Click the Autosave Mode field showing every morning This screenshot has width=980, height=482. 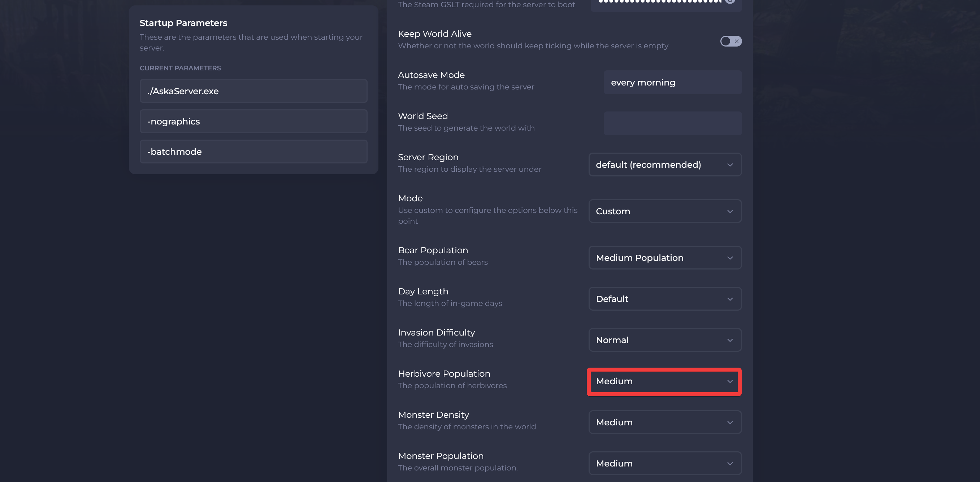672,83
